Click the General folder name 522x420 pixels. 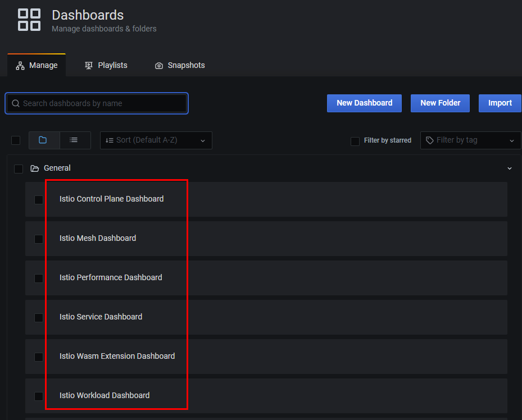pyautogui.click(x=57, y=168)
